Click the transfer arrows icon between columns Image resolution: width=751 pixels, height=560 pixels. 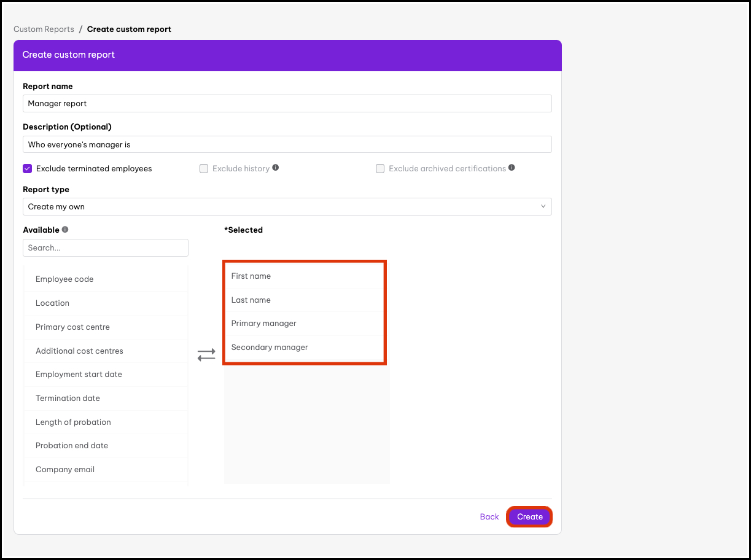pos(206,354)
